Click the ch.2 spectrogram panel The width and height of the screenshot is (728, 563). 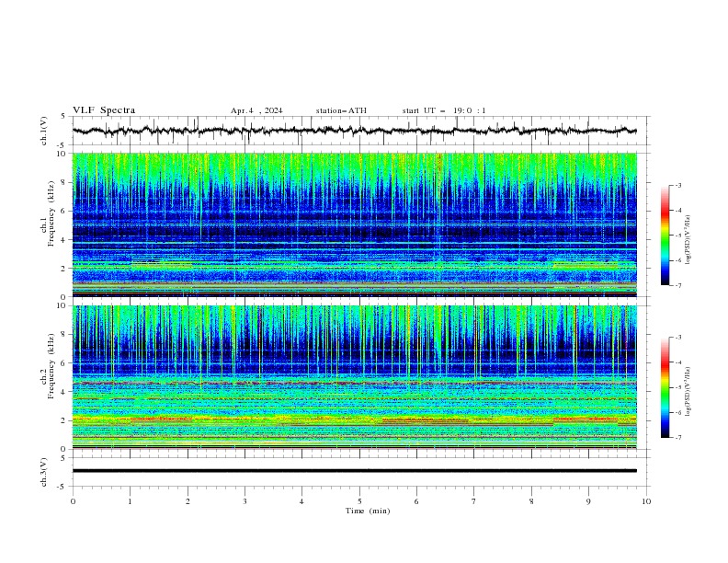pyautogui.click(x=355, y=377)
